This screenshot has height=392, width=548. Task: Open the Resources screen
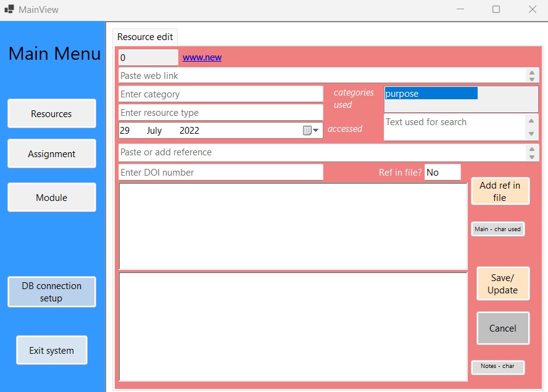coord(51,113)
